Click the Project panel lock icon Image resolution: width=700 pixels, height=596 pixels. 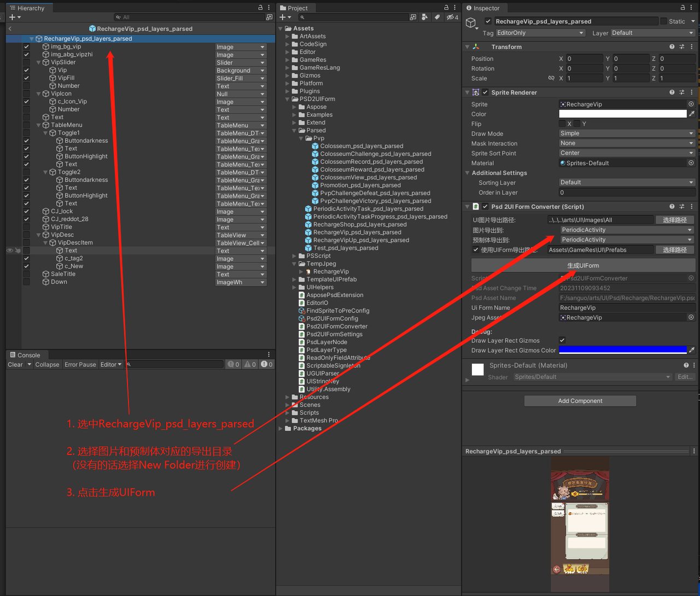point(447,8)
